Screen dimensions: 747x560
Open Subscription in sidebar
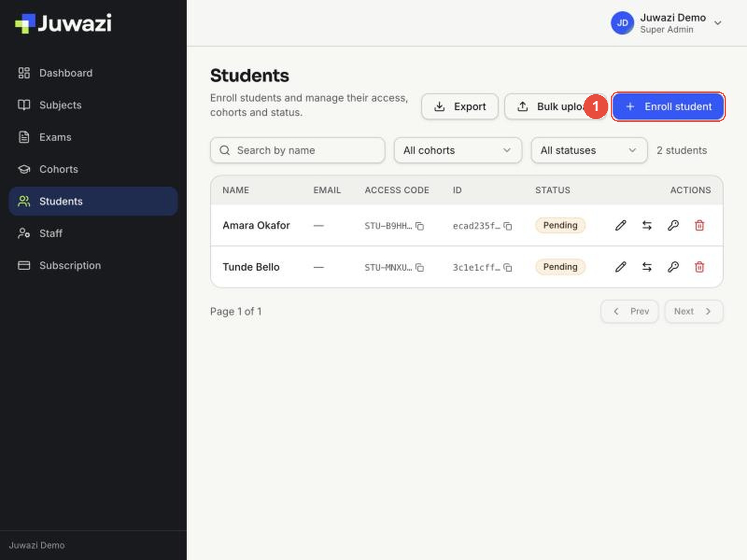click(x=93, y=265)
